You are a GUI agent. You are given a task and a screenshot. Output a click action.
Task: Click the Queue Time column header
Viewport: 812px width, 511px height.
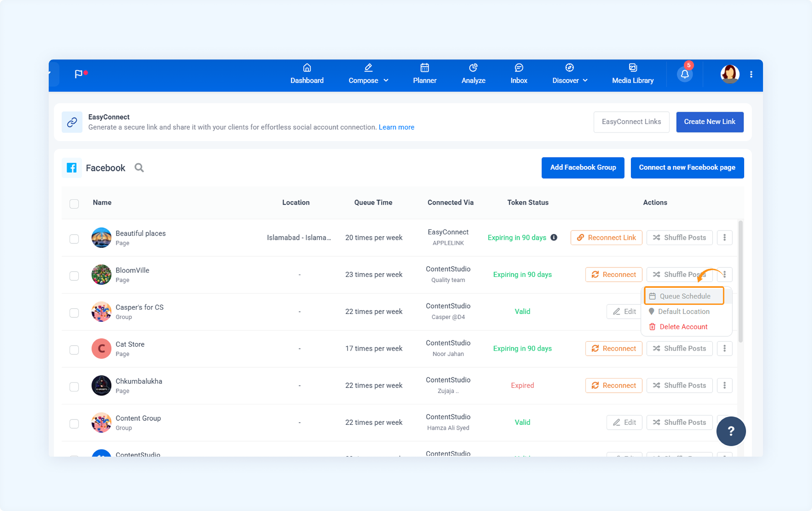(373, 203)
